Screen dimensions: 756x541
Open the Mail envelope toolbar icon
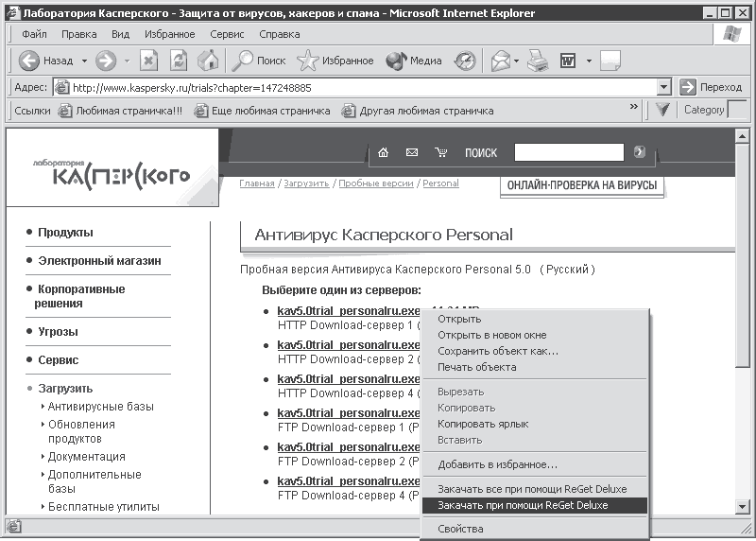click(x=501, y=61)
